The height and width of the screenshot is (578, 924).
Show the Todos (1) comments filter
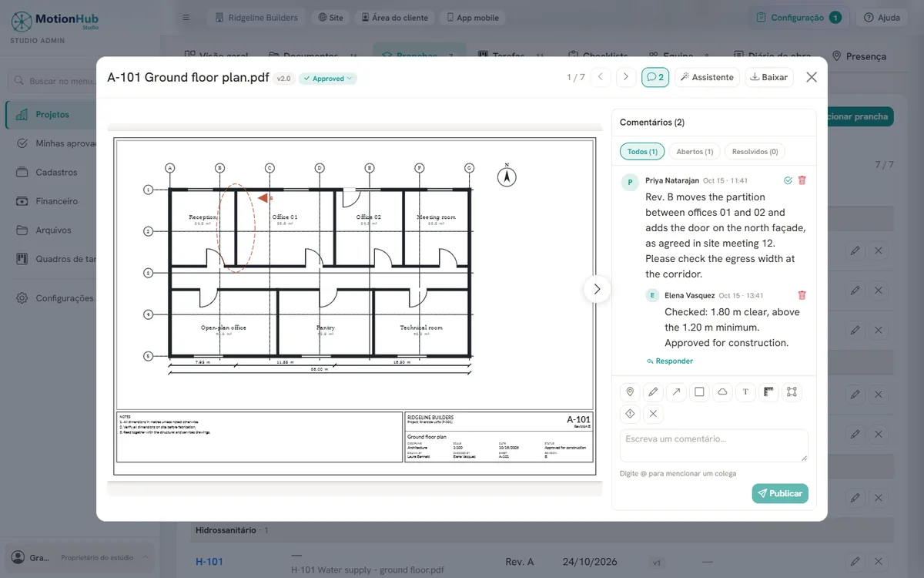[x=642, y=152]
